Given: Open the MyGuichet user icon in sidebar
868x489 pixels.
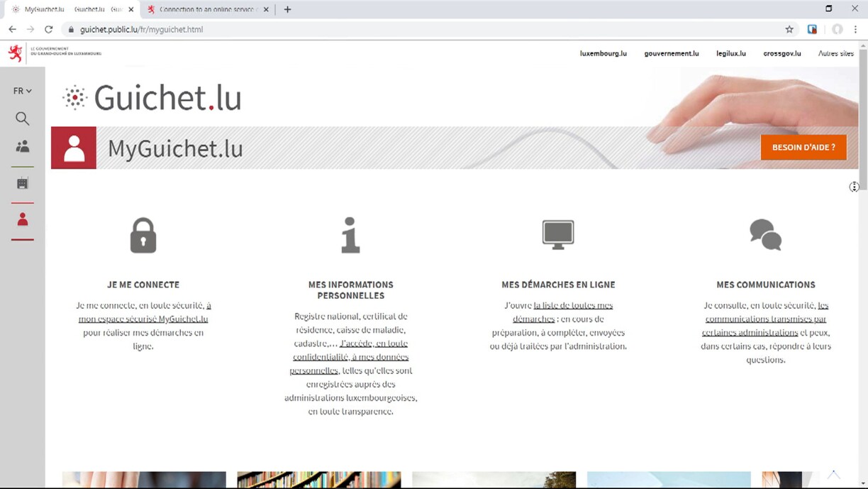Looking at the screenshot, I should 23,219.
